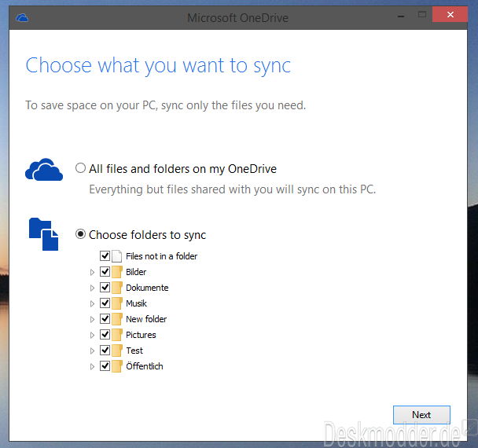Click the Bilder folder icon
Image resolution: width=478 pixels, height=448 pixels.
click(117, 272)
